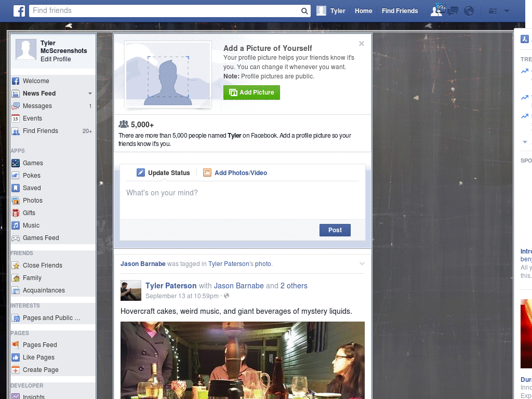Open Tyler profile link in top bar
The height and width of the screenshot is (399, 532).
338,11
